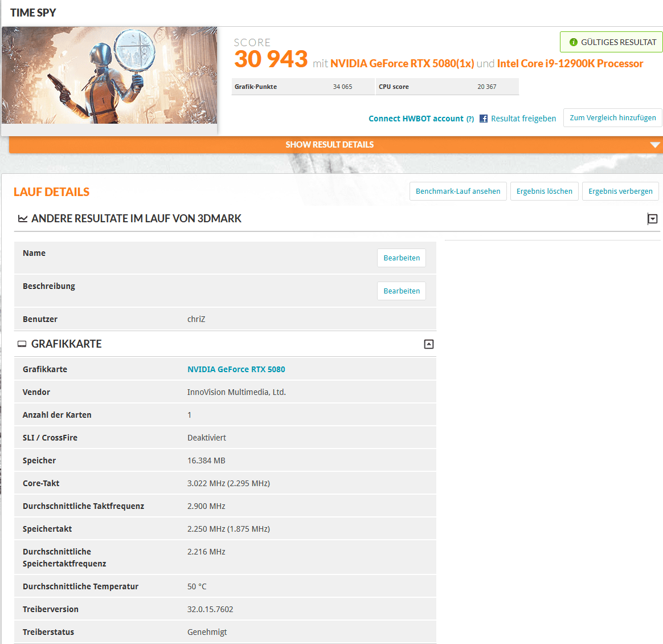Click average clock value 2.900 MHz
The width and height of the screenshot is (663, 644).
(x=206, y=507)
